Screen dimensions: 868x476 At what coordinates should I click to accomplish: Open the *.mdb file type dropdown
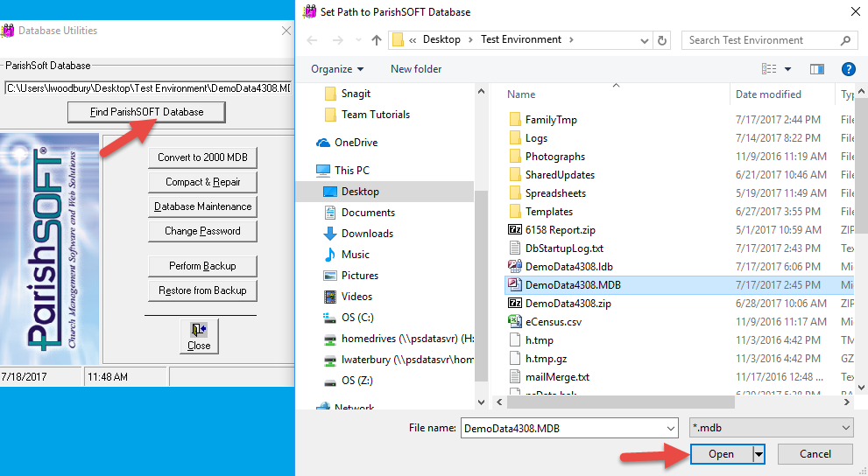coord(771,428)
